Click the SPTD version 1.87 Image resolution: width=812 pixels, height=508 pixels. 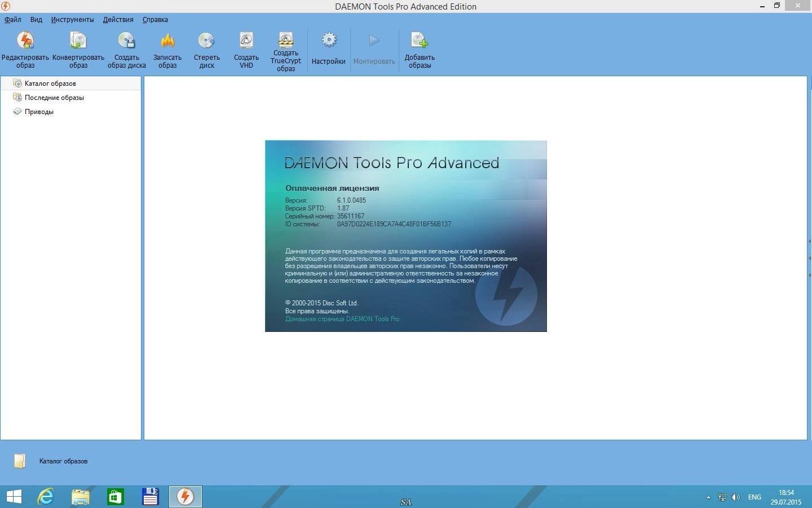(x=343, y=208)
